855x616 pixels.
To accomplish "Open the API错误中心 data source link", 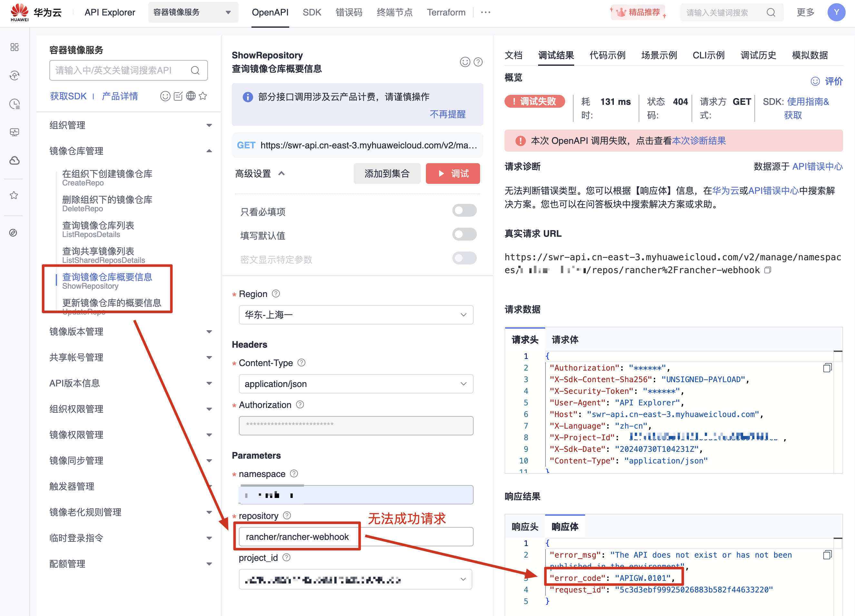I will (817, 166).
